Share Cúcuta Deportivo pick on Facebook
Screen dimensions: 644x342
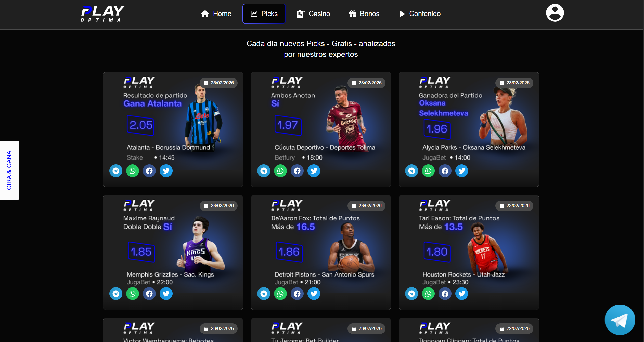click(297, 171)
